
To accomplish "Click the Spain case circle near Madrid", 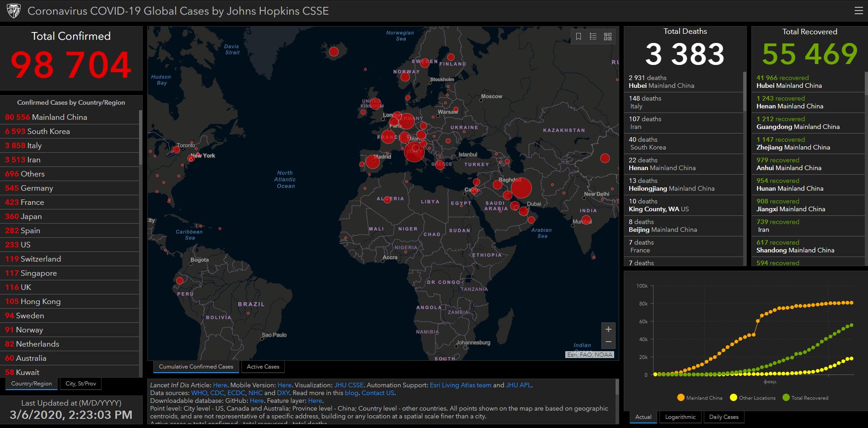I will point(372,161).
